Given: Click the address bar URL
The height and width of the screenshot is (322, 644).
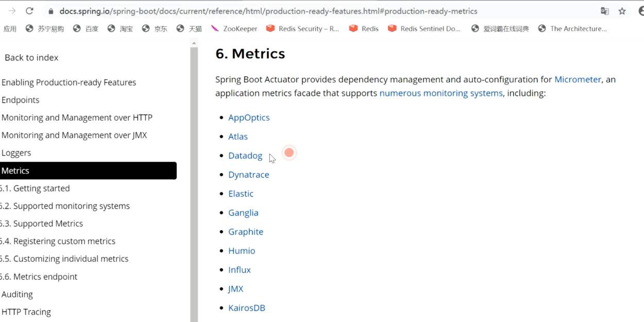Looking at the screenshot, I should (268, 11).
